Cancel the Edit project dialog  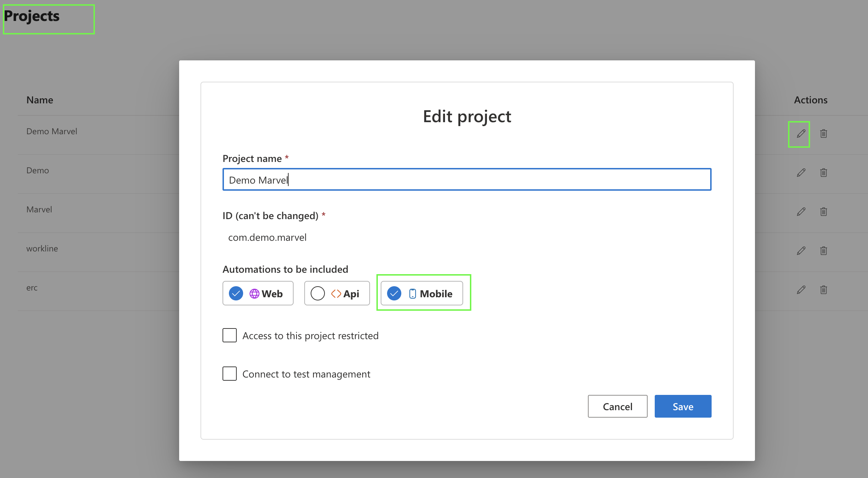point(617,406)
